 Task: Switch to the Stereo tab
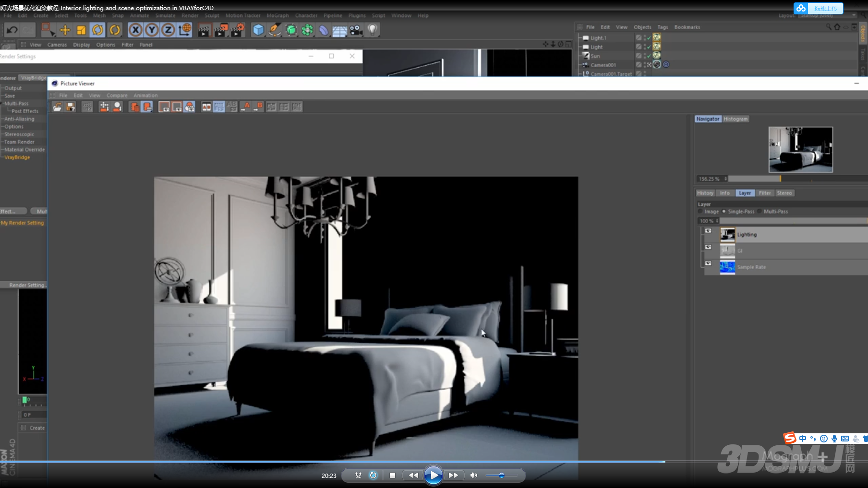tap(784, 193)
